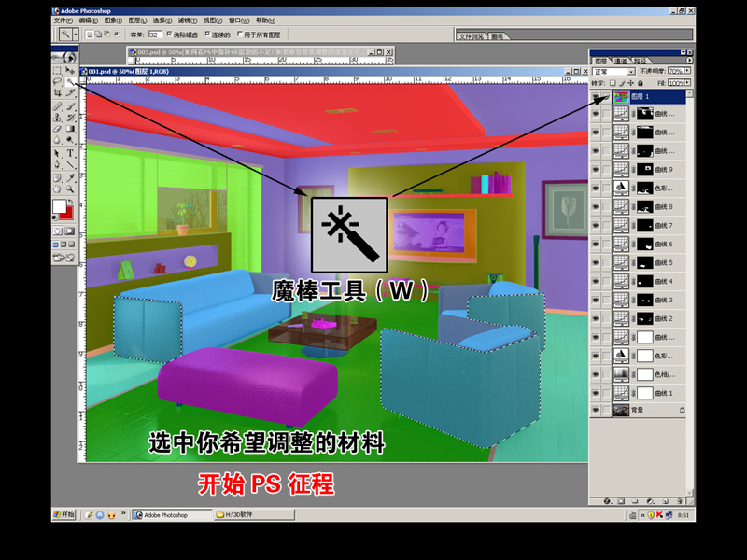This screenshot has height=560, width=747.
Task: Open the Fill slider arrow
Action: 687,83
